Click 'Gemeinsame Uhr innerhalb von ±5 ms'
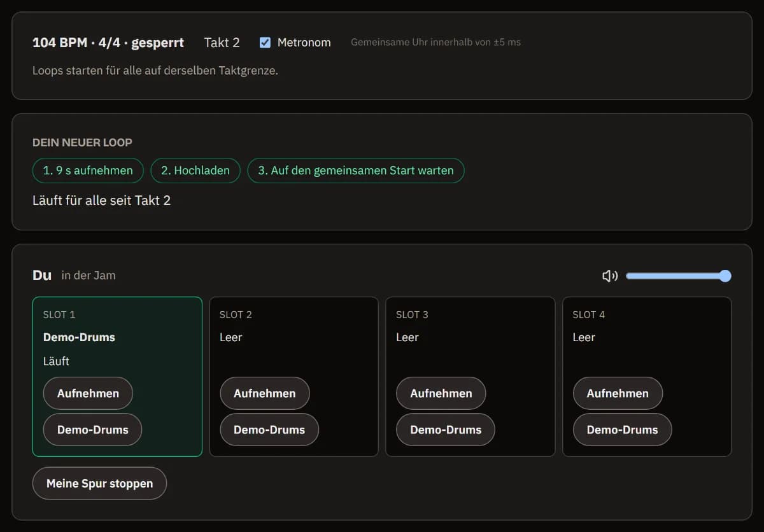 (x=436, y=43)
